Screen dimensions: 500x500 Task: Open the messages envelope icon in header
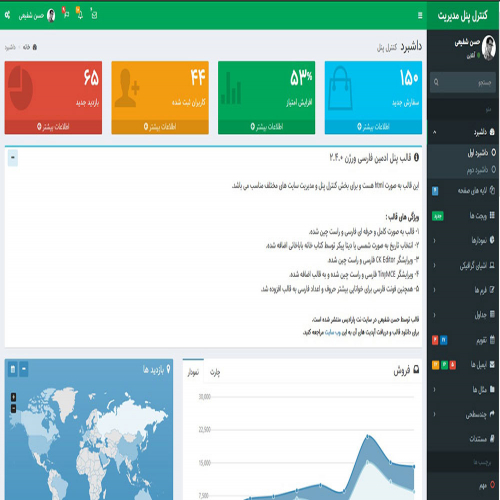point(94,15)
